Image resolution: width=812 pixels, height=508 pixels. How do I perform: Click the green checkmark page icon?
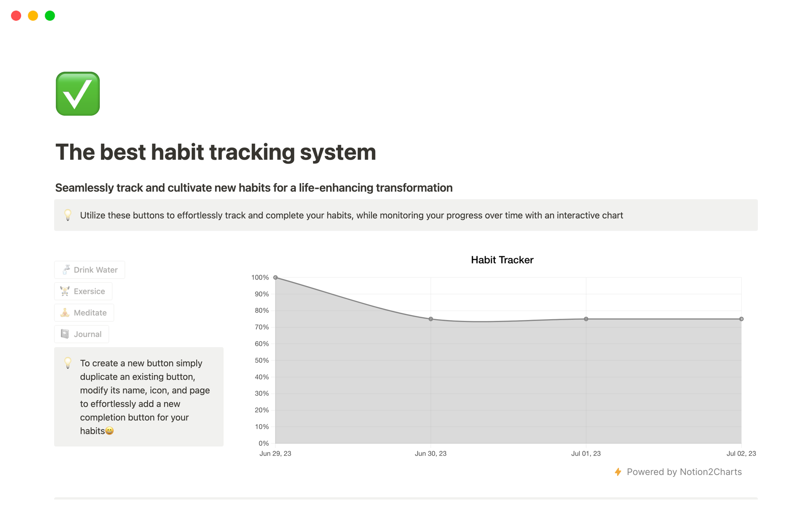click(78, 94)
